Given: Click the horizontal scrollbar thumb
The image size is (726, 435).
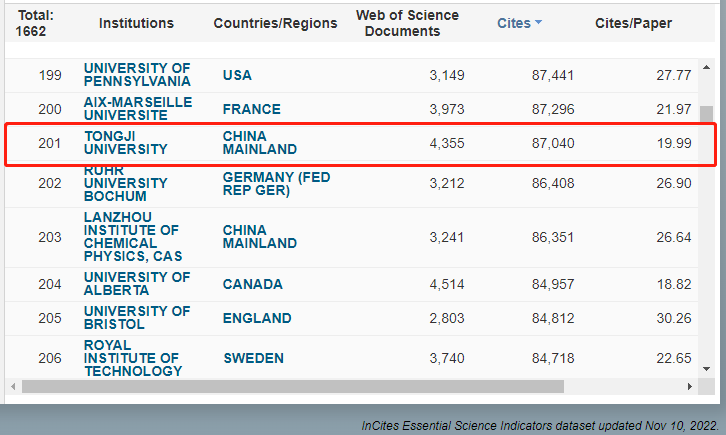Looking at the screenshot, I should pyautogui.click(x=292, y=386).
